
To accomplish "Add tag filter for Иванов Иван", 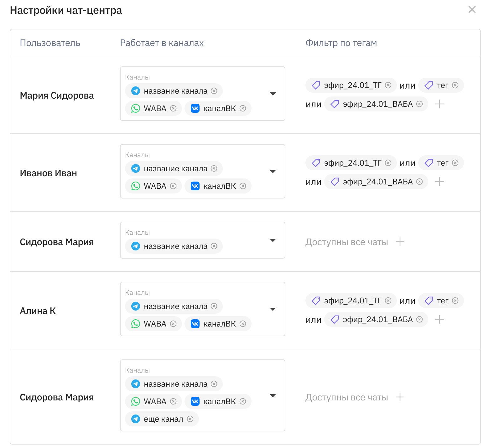I will click(440, 182).
